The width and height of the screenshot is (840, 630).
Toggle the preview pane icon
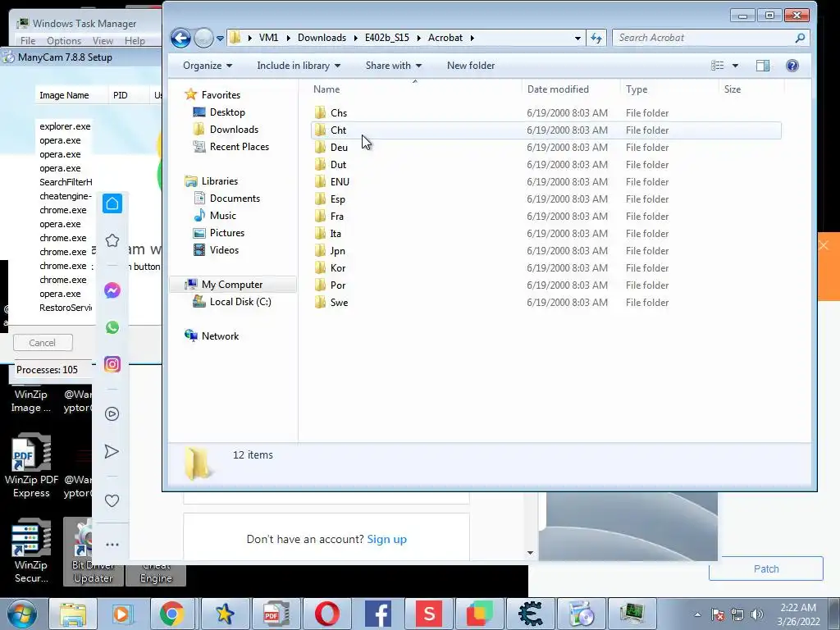click(763, 66)
